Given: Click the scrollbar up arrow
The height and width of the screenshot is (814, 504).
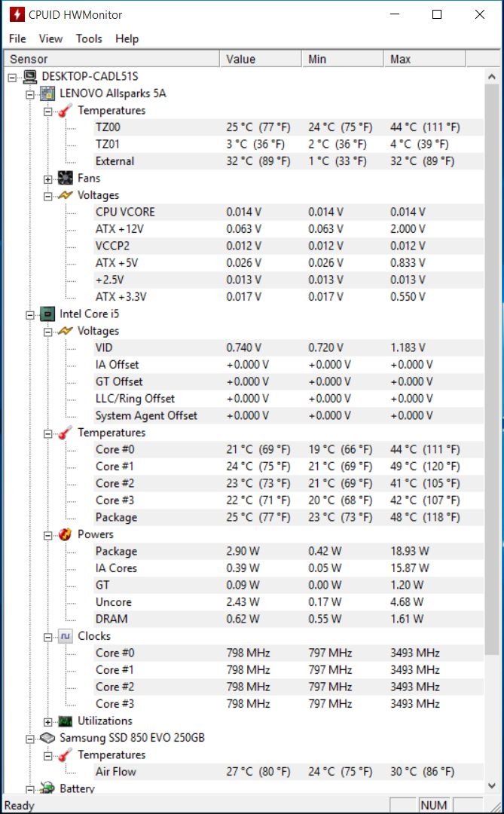Looking at the screenshot, I should (492, 77).
